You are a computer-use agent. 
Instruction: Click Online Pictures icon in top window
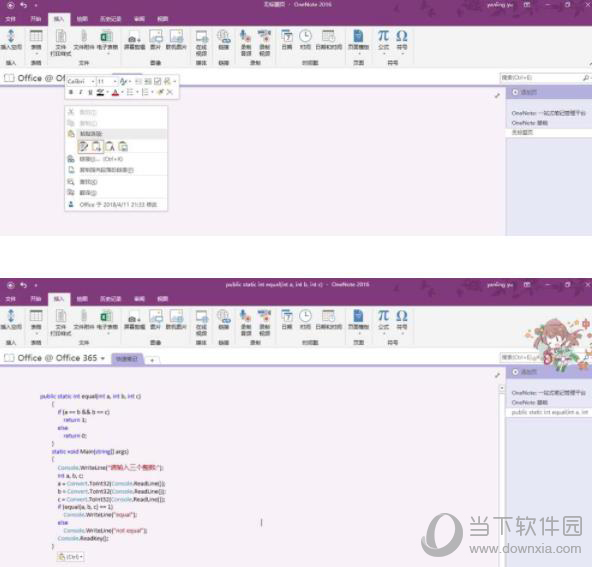click(176, 36)
